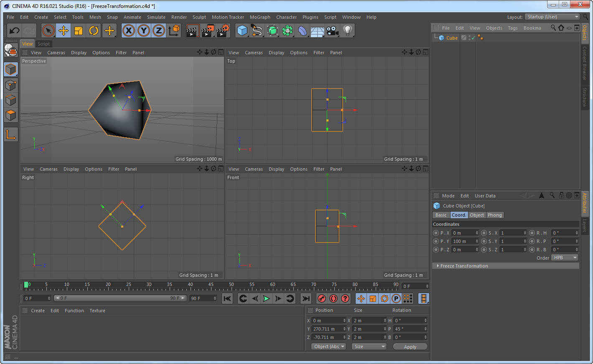Image resolution: width=593 pixels, height=364 pixels.
Task: Activate the Move tool in top toolbar
Action: click(x=64, y=30)
